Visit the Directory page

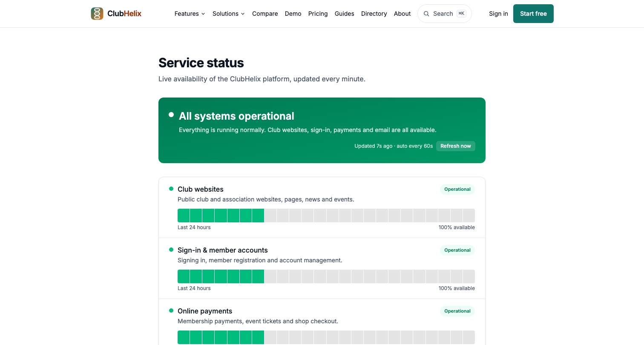[374, 14]
